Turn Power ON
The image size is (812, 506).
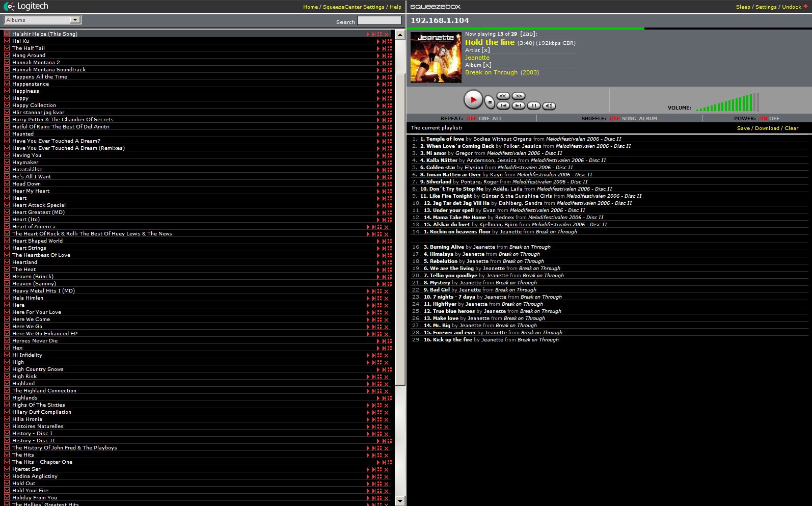point(763,119)
